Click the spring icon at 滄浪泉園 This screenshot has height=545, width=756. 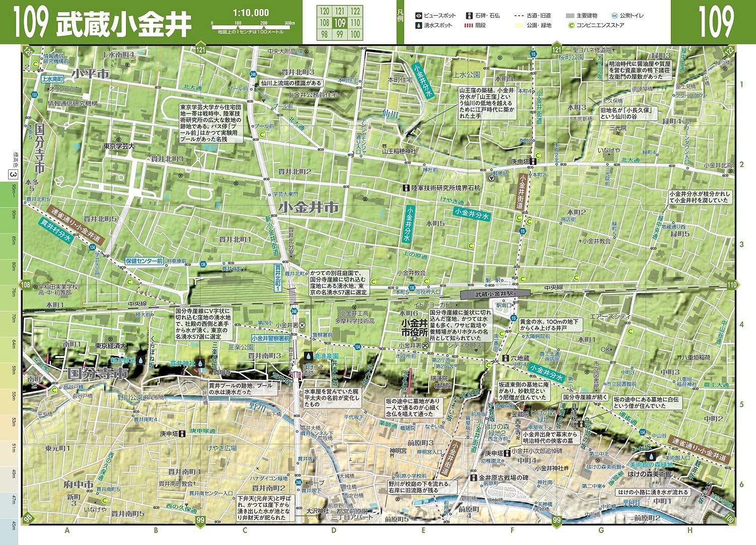coord(308,356)
